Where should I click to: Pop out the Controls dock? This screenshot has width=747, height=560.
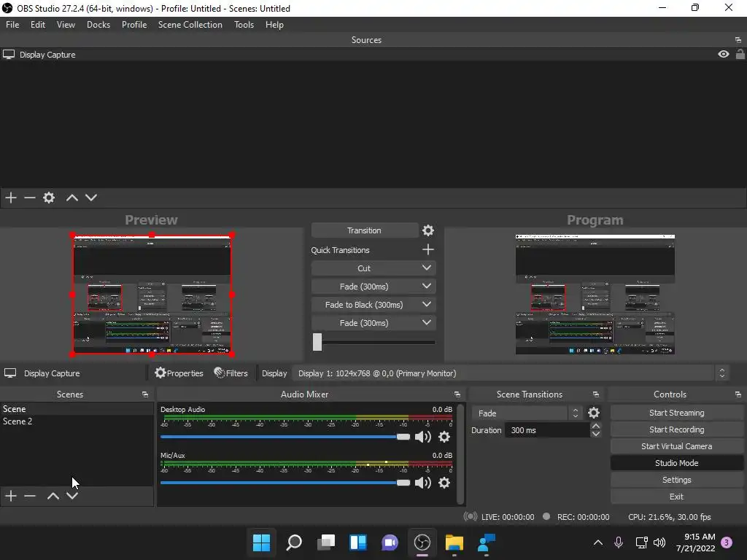point(738,394)
